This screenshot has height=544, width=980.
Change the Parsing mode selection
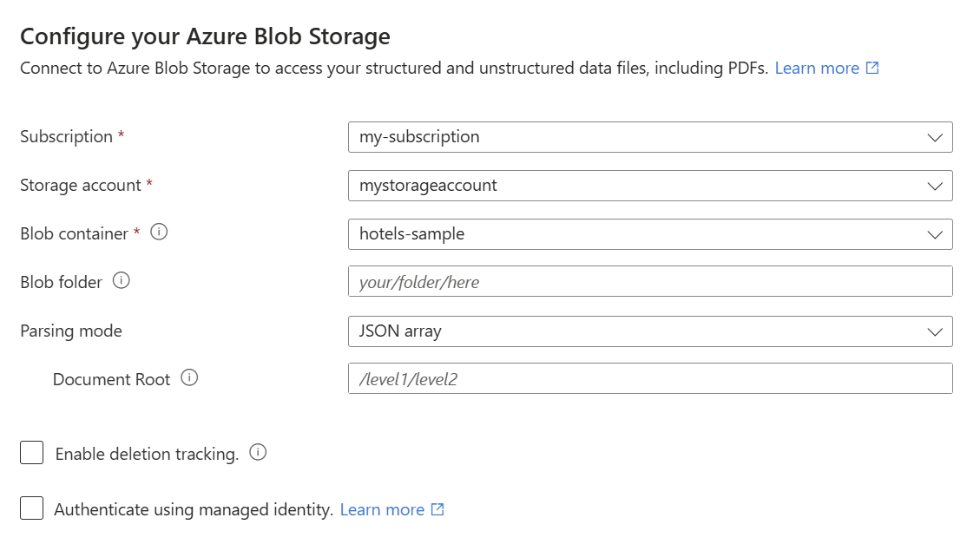point(649,331)
